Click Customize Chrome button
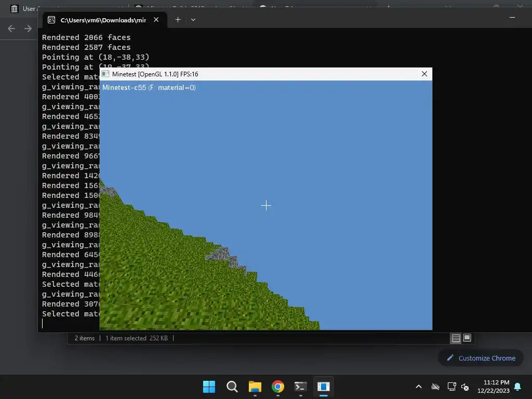Viewport: 532px width, 399px height. (481, 358)
